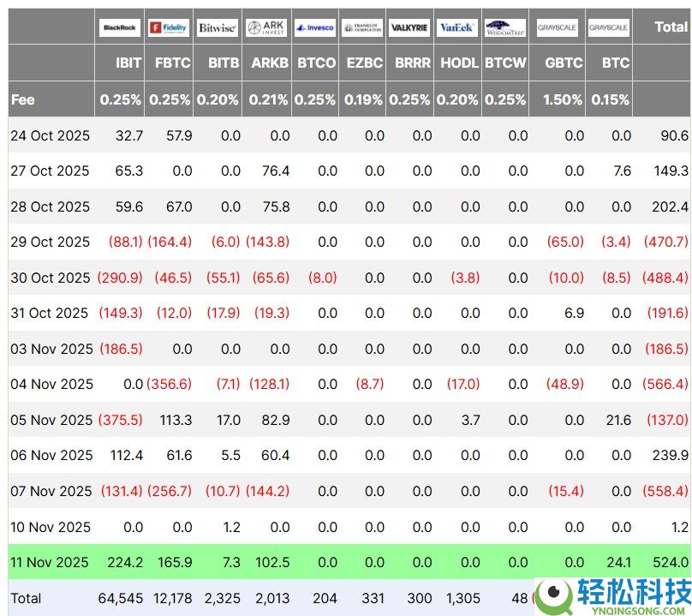
Task: Select the 31 Oct 2025 date cell
Action: click(x=50, y=313)
